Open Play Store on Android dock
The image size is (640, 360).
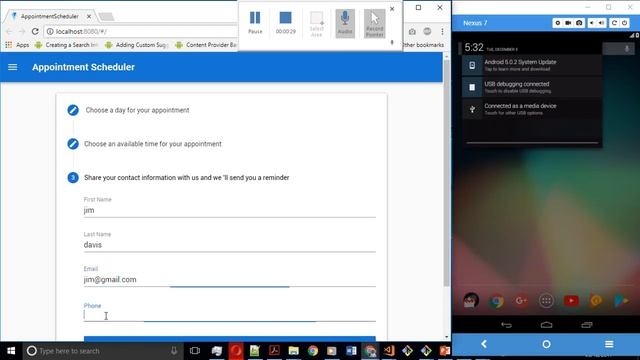pyautogui.click(x=621, y=301)
